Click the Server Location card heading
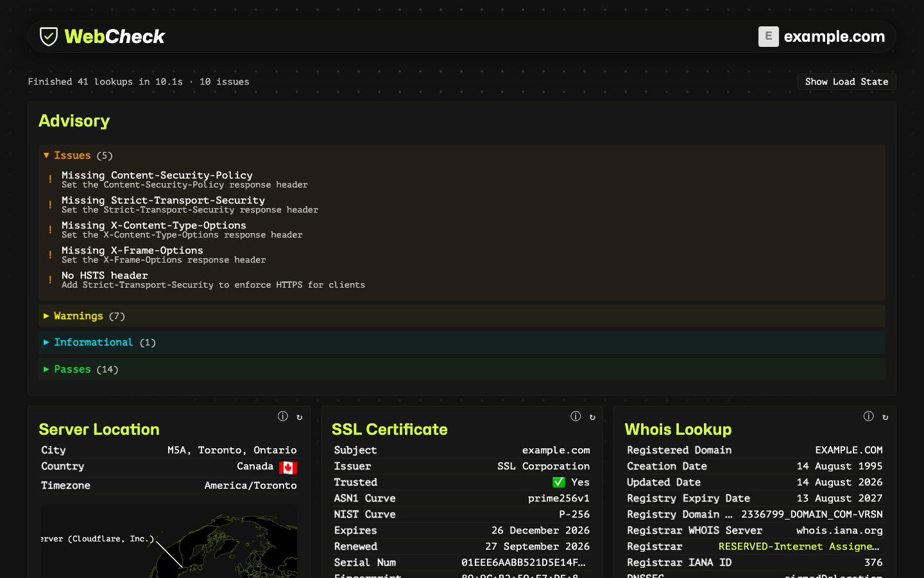This screenshot has width=924, height=578. (x=99, y=429)
